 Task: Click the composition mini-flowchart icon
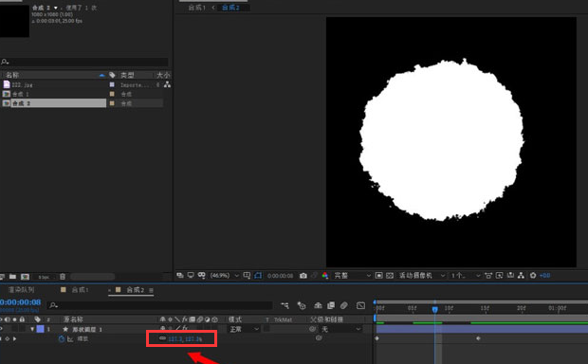pos(285,305)
